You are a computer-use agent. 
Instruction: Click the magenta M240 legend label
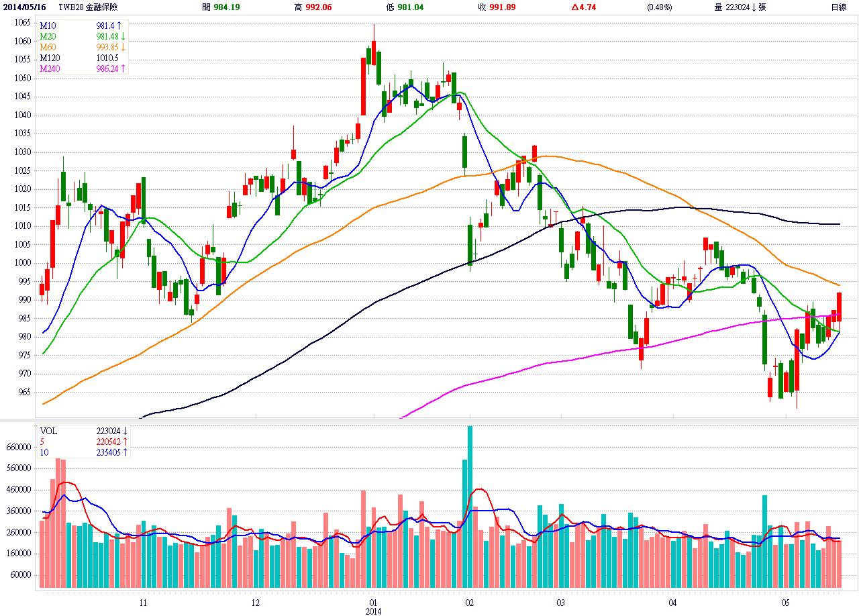tap(50, 68)
